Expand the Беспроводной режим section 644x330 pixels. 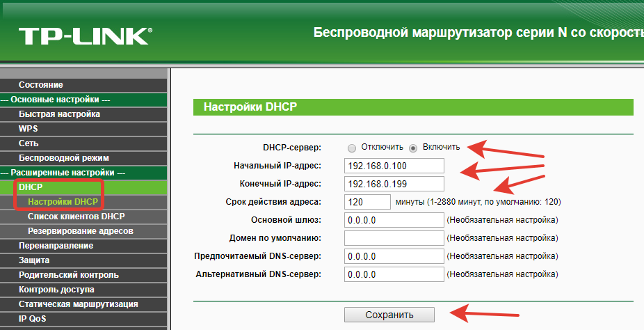[x=64, y=158]
